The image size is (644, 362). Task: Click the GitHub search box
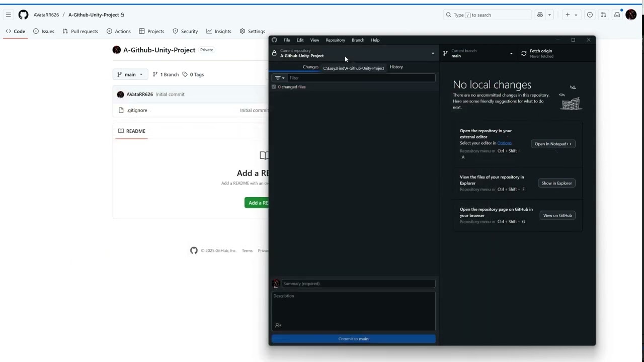[487, 15]
